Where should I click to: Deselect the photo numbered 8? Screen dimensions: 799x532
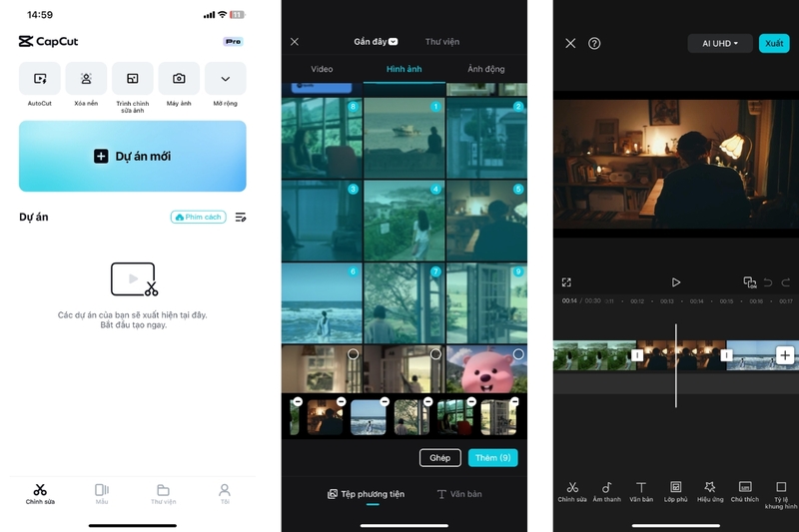[x=353, y=107]
